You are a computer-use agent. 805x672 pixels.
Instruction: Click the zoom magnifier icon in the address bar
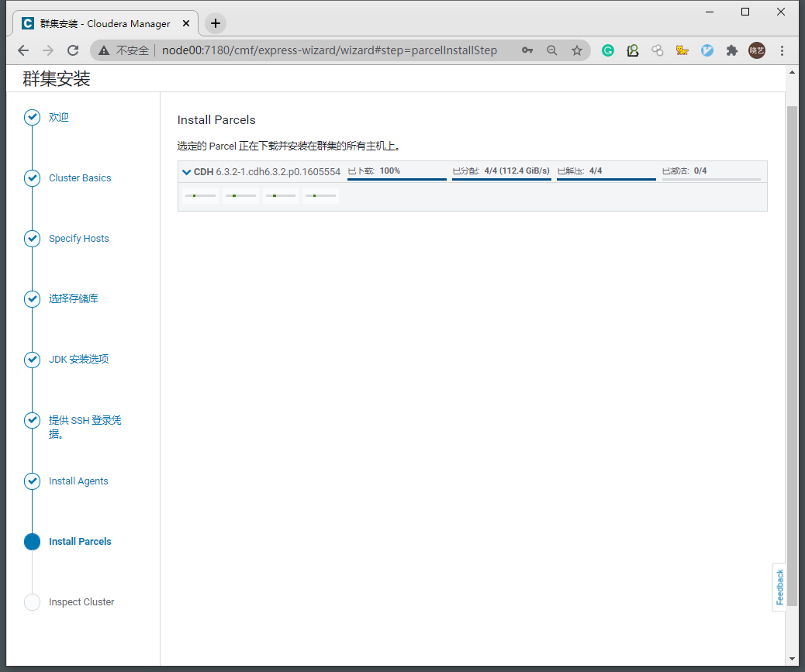point(552,50)
